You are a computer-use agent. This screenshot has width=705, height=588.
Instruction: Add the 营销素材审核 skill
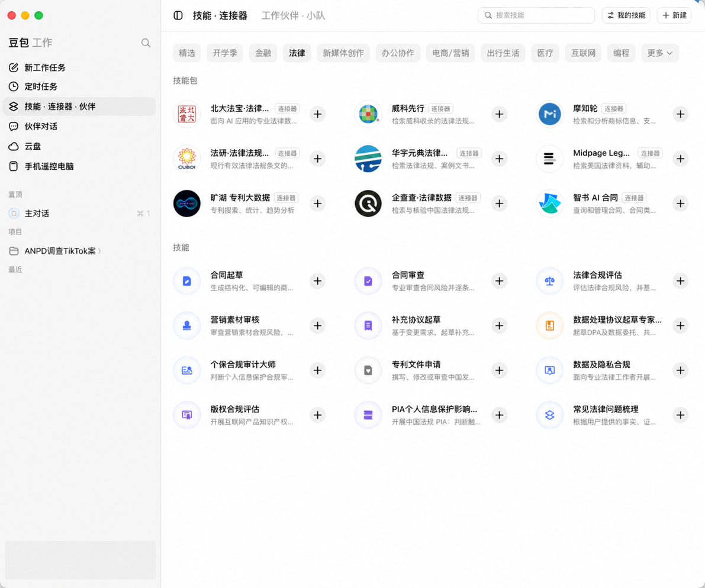[317, 326]
